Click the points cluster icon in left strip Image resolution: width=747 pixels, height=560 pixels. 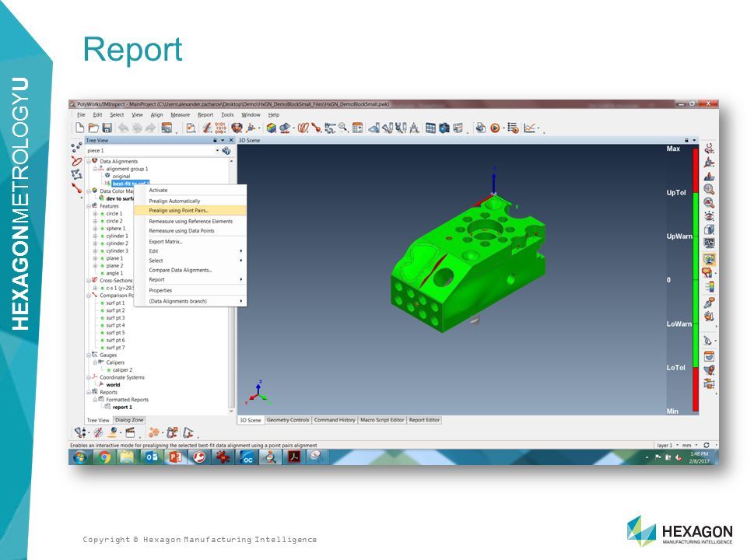(x=76, y=148)
